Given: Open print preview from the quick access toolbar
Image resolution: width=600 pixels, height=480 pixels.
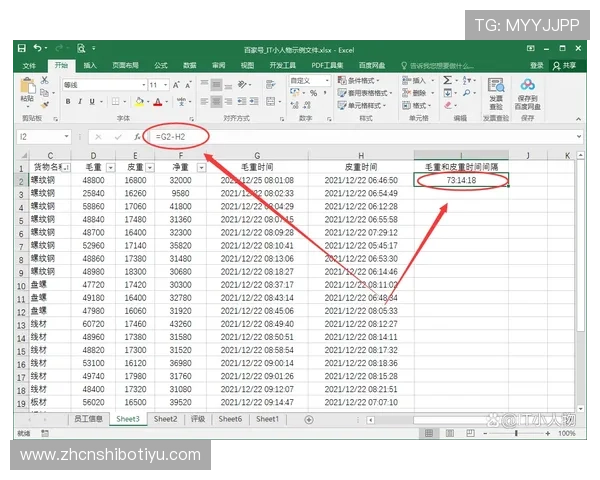Looking at the screenshot, I should click(x=81, y=48).
